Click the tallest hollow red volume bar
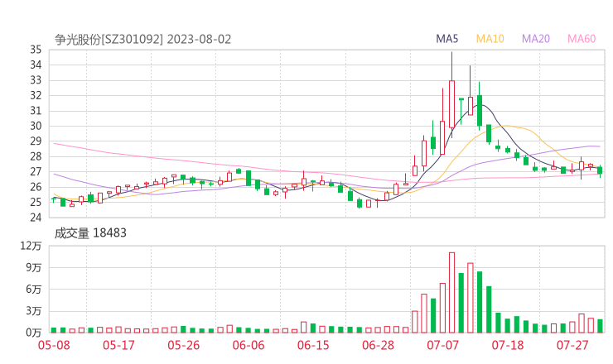The image size is (613, 364). pyautogui.click(x=452, y=293)
